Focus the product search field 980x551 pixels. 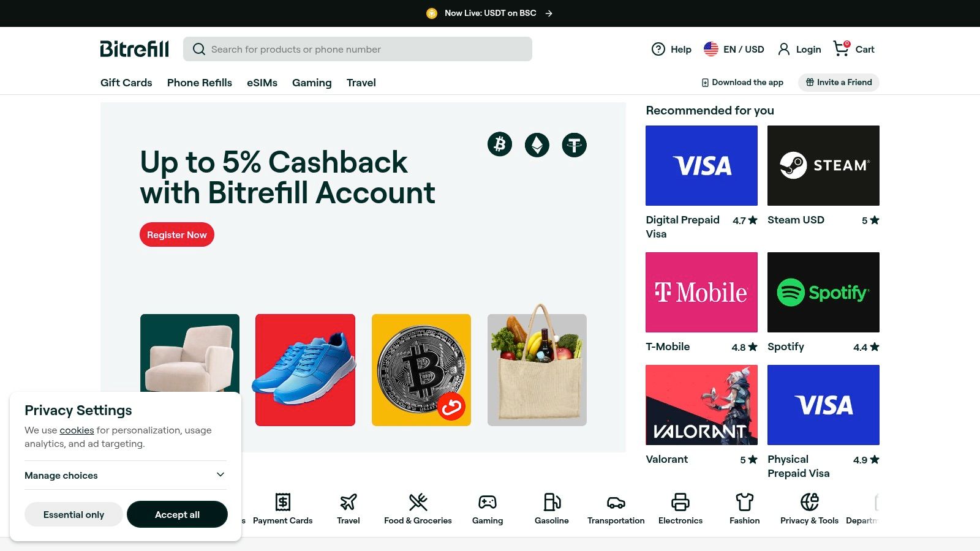coord(358,49)
